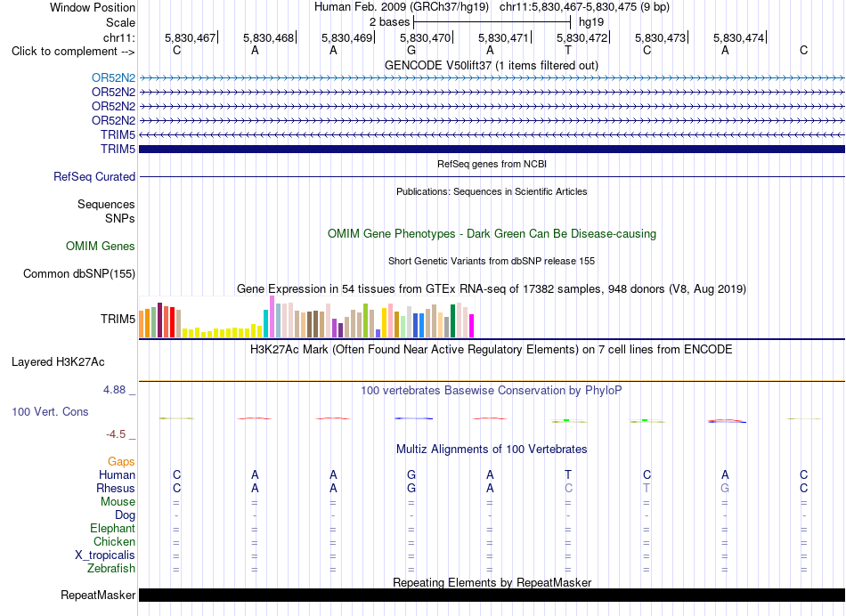Click the Common dbSNP(155) label
Screen dimensions: 846x616
(78, 273)
